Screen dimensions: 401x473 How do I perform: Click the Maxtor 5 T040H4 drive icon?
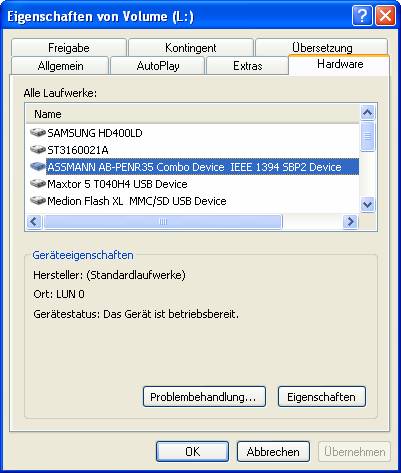[x=38, y=184]
